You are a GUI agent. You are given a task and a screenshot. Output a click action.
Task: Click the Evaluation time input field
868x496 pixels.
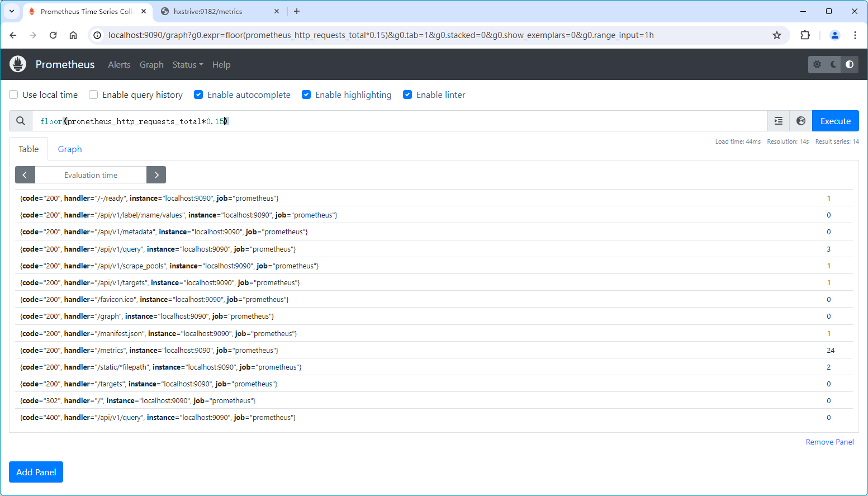[91, 175]
